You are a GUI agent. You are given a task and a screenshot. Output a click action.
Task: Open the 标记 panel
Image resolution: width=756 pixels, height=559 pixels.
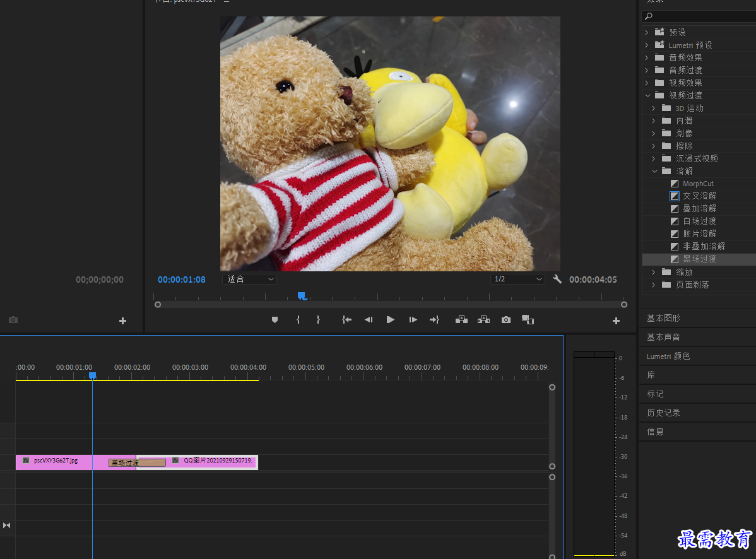tap(655, 394)
